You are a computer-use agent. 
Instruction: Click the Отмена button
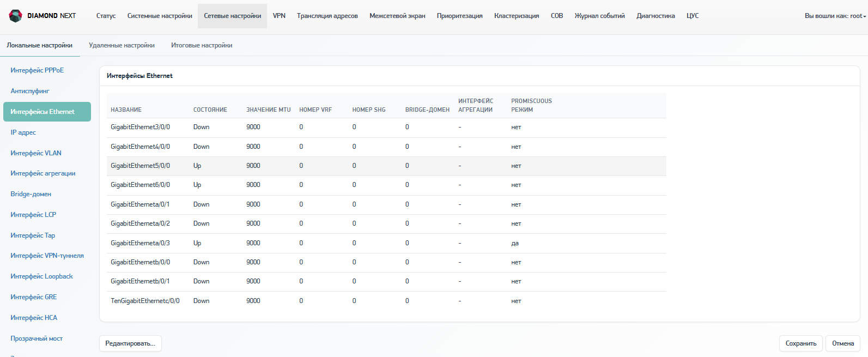tap(843, 343)
